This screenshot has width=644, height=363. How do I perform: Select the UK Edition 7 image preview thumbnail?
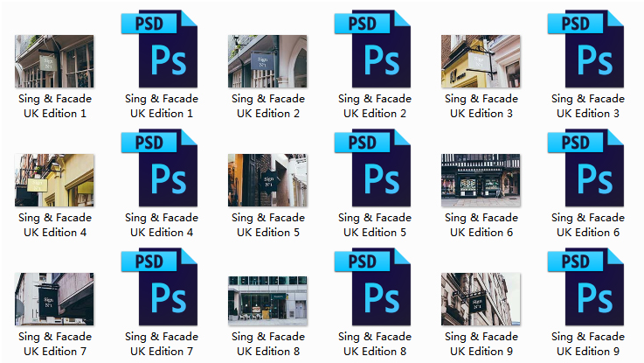click(x=54, y=299)
